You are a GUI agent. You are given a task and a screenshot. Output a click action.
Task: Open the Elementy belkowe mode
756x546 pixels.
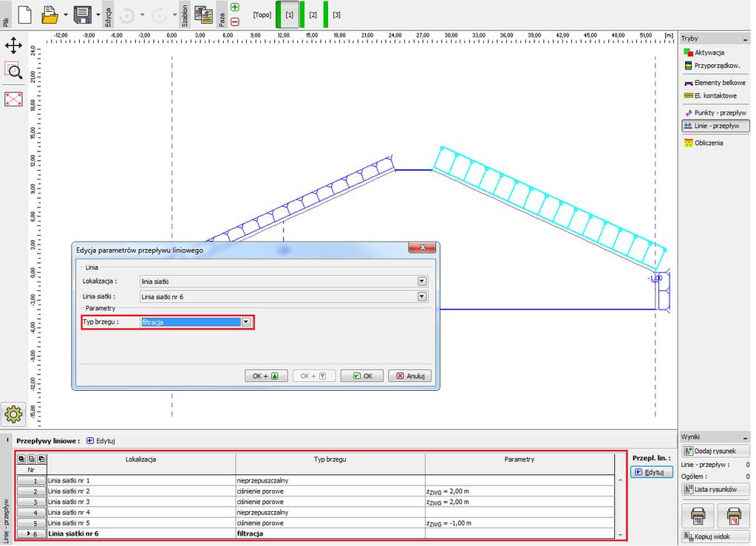point(715,83)
